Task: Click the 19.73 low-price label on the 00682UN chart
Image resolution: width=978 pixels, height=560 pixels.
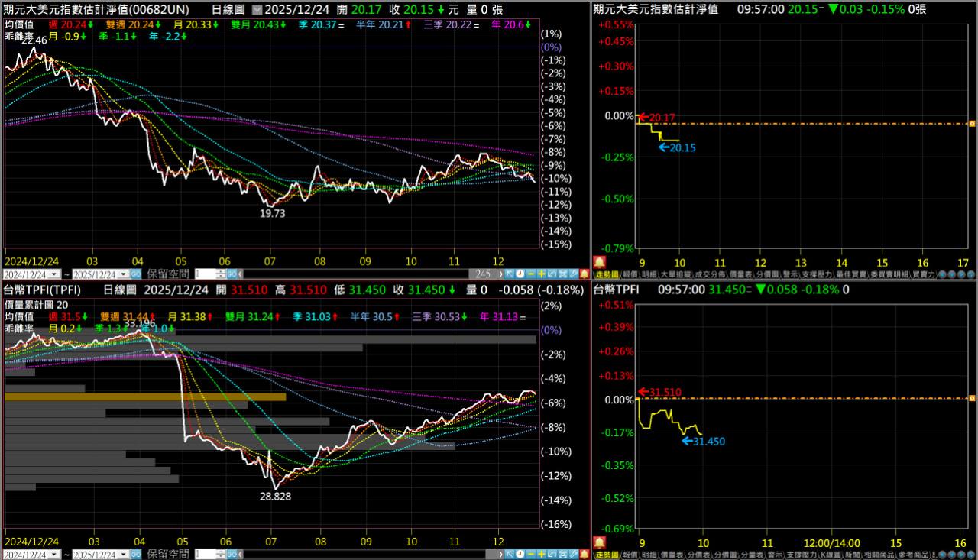Action: [x=272, y=214]
